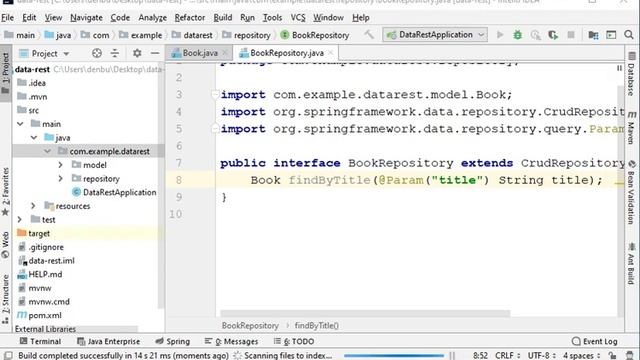Start debugging with the bug icon
The height and width of the screenshot is (360, 640).
tap(518, 35)
